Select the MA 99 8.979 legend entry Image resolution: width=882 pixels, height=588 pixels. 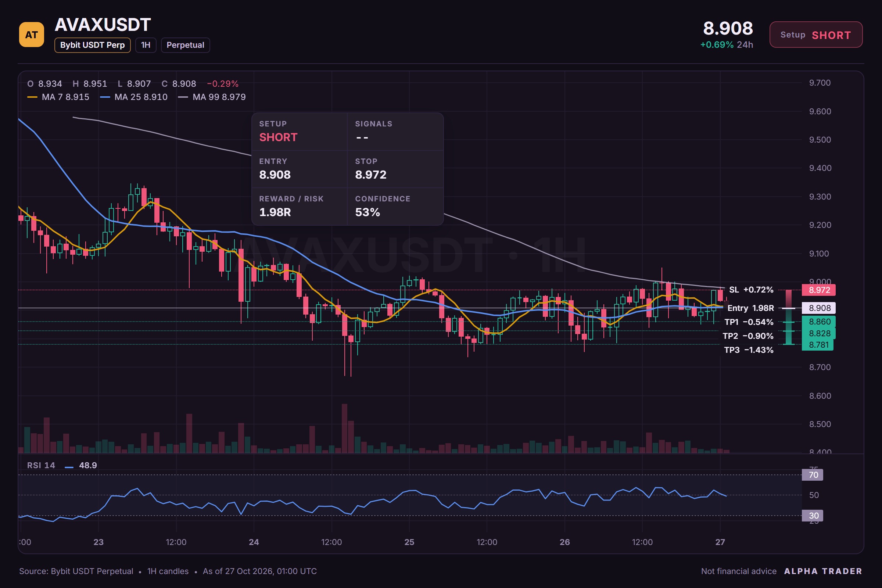(212, 97)
